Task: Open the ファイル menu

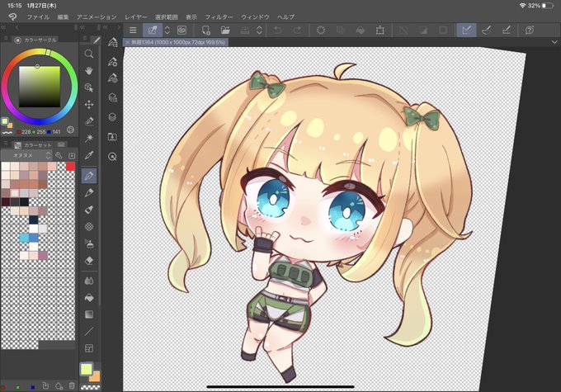Action: [x=38, y=17]
